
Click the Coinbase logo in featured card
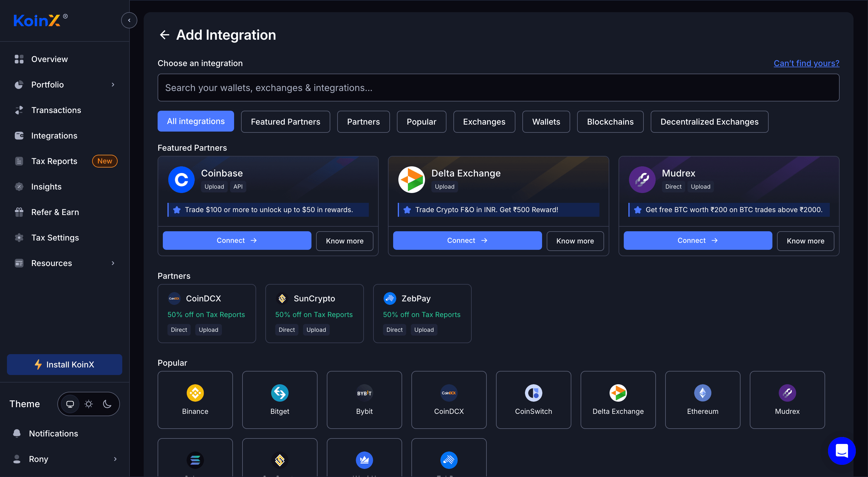181,180
